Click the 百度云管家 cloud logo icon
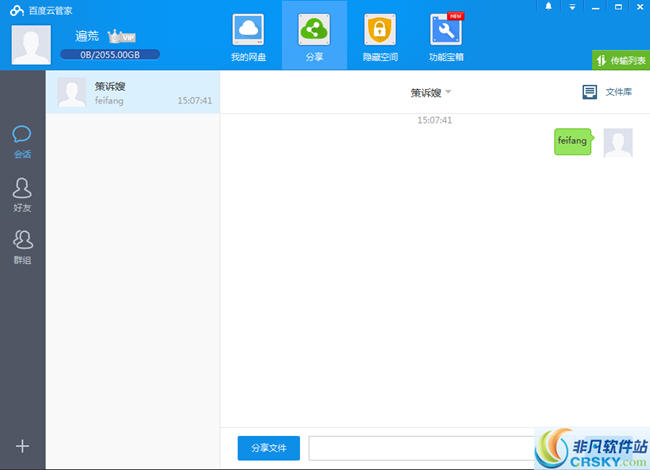The height and width of the screenshot is (470, 650). pos(17,10)
